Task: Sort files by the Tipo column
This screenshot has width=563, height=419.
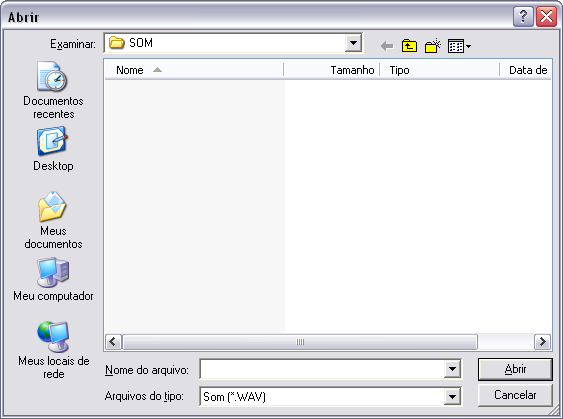Action: [x=439, y=70]
